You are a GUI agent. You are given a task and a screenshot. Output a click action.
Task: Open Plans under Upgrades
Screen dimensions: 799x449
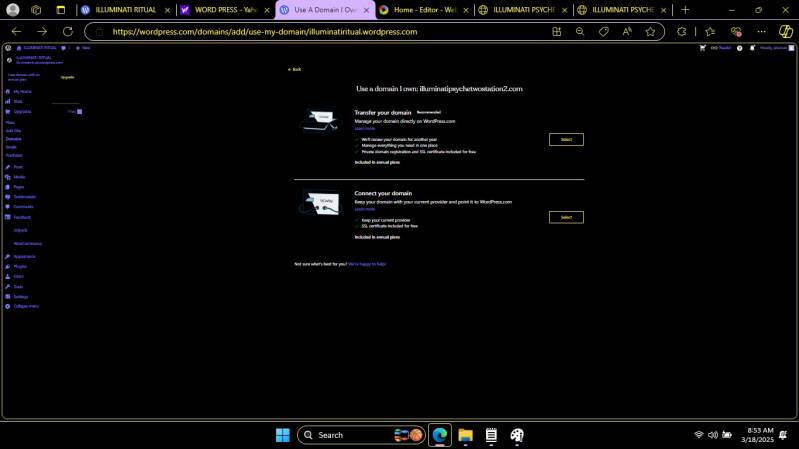click(x=10, y=123)
